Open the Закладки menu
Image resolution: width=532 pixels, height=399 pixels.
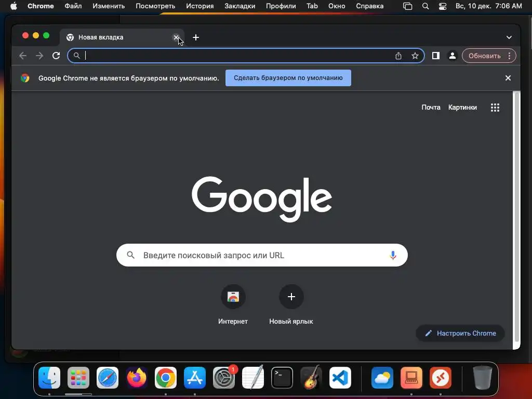240,6
